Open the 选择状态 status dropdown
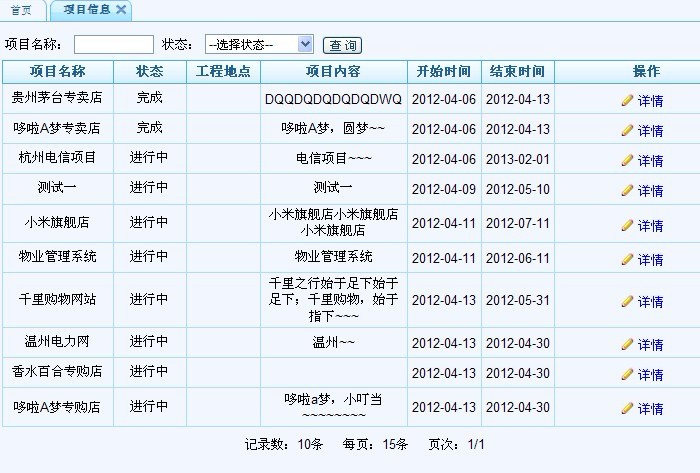Screen dimensions: 700x473 click(x=259, y=44)
